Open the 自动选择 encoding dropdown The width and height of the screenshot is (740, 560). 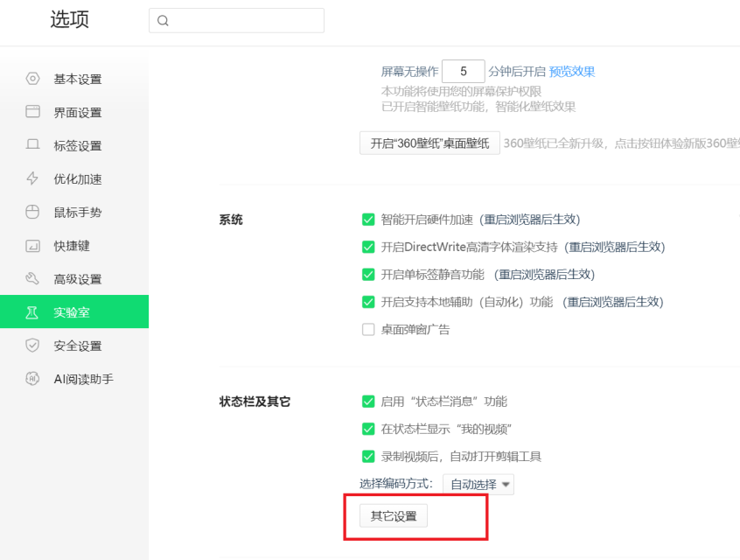(478, 483)
